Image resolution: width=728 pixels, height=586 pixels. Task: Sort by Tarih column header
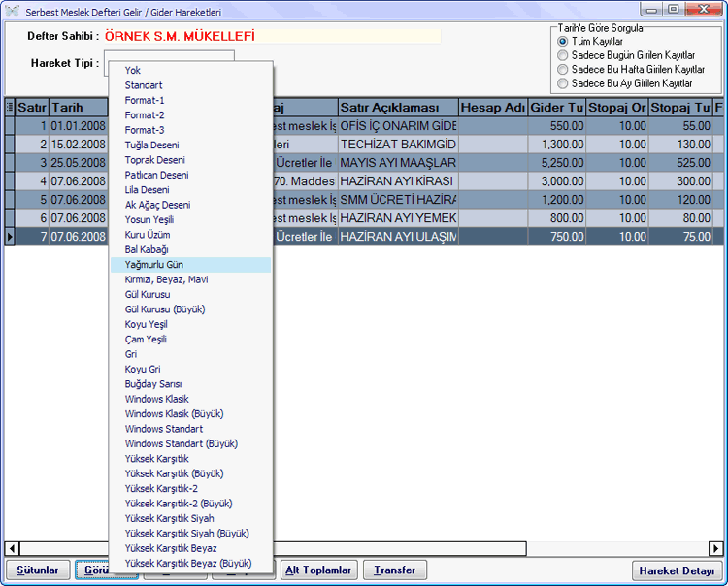point(79,107)
